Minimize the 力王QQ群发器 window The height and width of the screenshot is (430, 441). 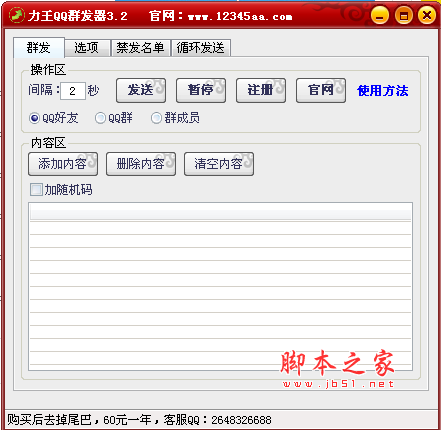click(380, 16)
